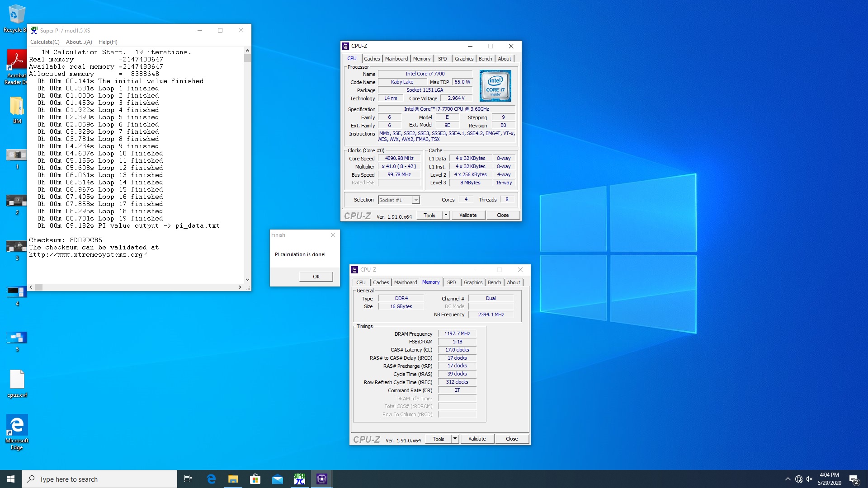Open Mail app from the taskbar
The image size is (868, 488).
[277, 479]
